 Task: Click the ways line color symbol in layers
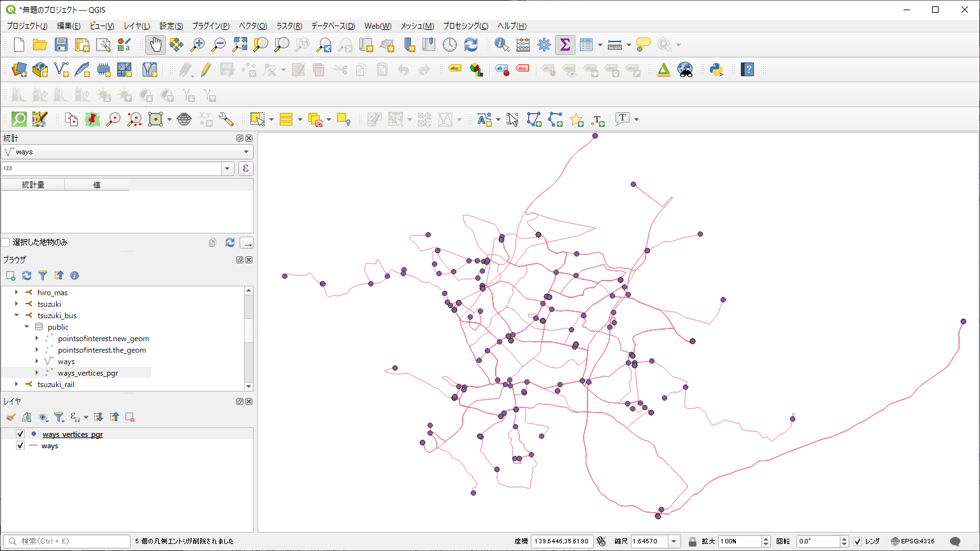(x=33, y=446)
